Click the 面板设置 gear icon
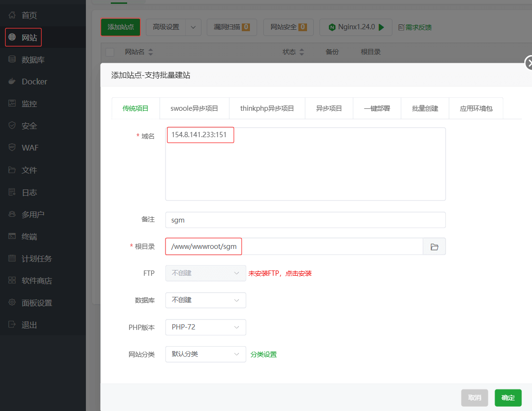Screen dimensions: 532x411 coord(12,303)
